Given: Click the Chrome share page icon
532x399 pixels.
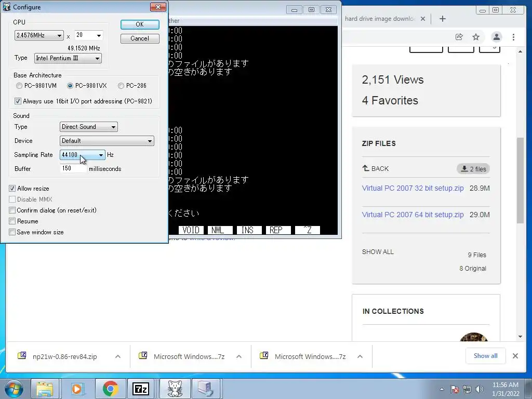Looking at the screenshot, I should click(459, 37).
